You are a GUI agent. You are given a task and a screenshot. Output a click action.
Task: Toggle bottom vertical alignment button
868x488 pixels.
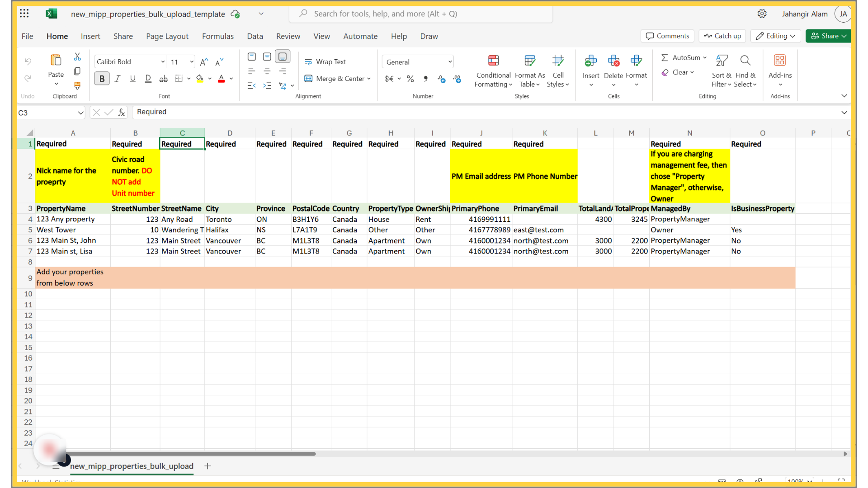tap(283, 56)
